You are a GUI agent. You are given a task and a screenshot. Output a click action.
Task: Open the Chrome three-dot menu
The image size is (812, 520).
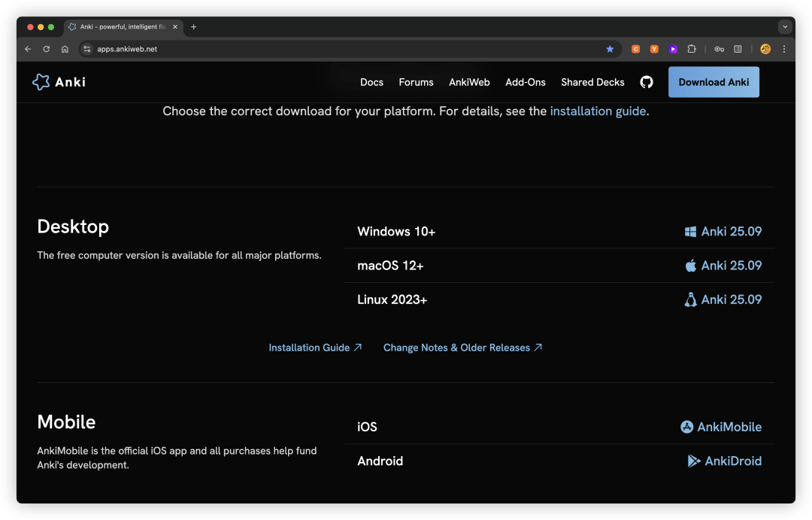click(784, 49)
